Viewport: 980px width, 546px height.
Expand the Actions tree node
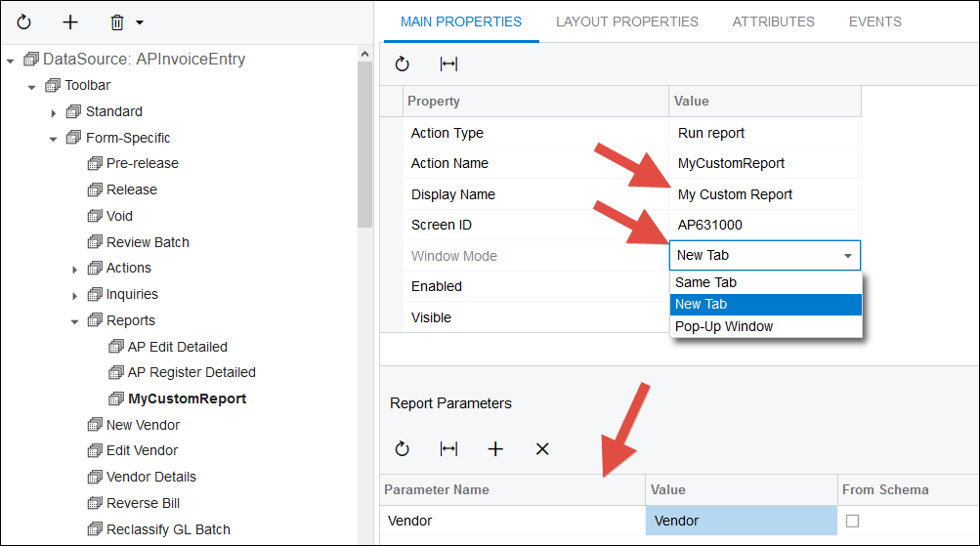[75, 269]
